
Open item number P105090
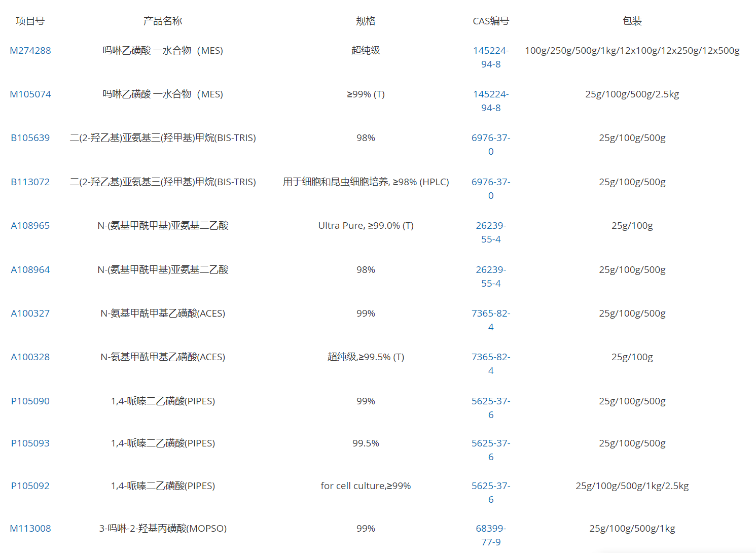30,401
